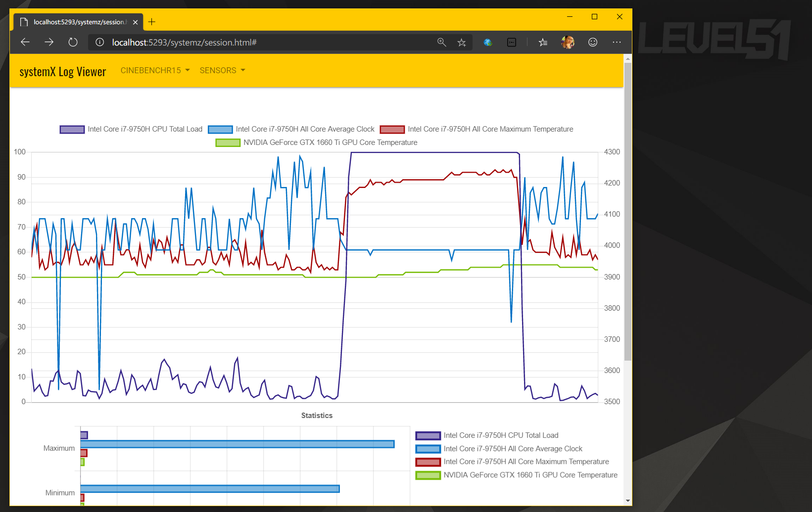Open the SENSORS dropdown
Viewport: 812px width, 512px height.
[222, 70]
